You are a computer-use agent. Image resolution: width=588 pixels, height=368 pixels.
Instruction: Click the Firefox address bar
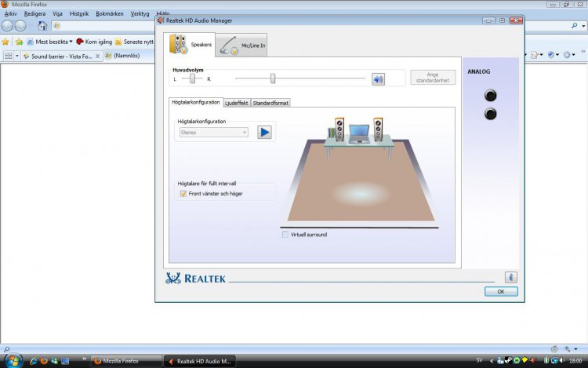103,26
